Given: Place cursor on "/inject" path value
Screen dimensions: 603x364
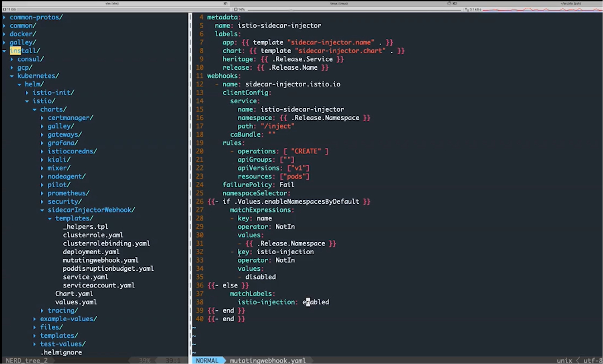Looking at the screenshot, I should pyautogui.click(x=277, y=127).
